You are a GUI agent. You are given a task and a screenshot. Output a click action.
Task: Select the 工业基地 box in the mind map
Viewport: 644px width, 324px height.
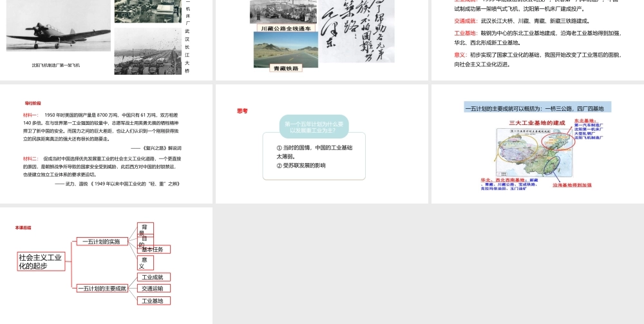[x=154, y=301]
